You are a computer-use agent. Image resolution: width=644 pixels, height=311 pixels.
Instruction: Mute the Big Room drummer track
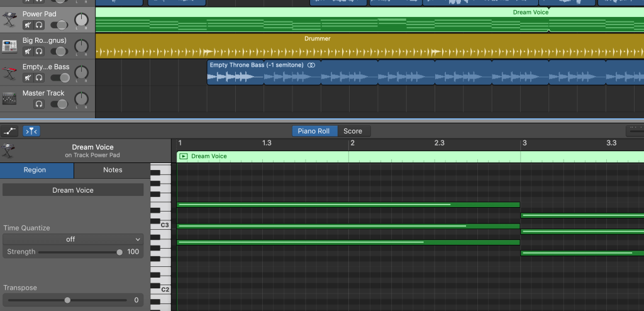pyautogui.click(x=28, y=52)
